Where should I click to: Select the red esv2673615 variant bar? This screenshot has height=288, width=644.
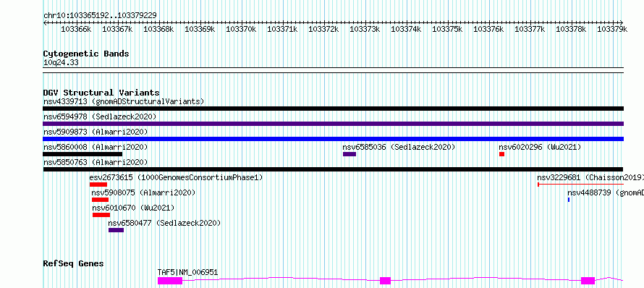(x=98, y=185)
